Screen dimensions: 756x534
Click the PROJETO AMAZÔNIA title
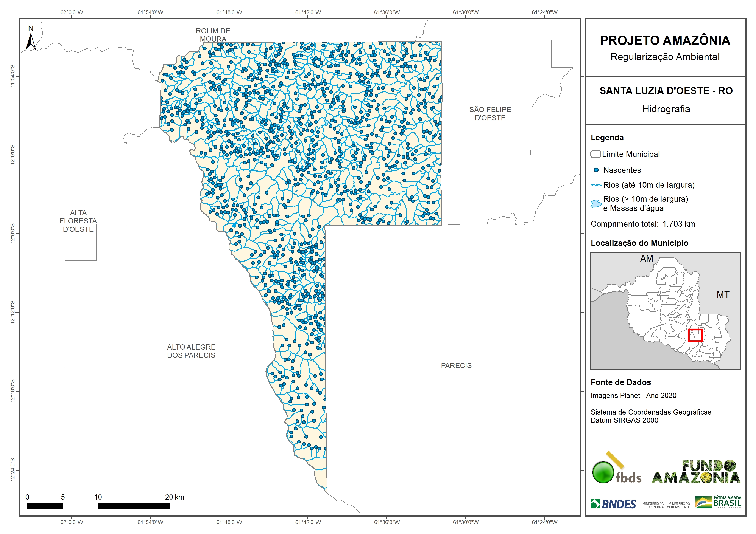pos(665,40)
